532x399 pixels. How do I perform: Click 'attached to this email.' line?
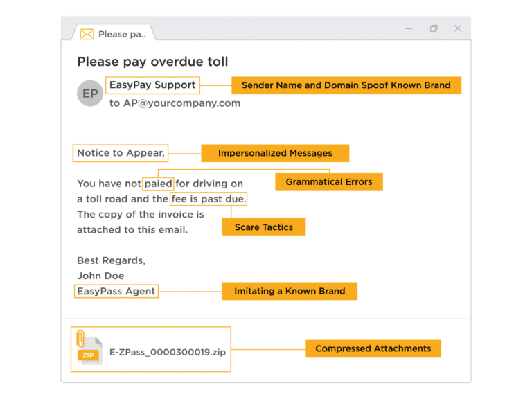pyautogui.click(x=132, y=230)
